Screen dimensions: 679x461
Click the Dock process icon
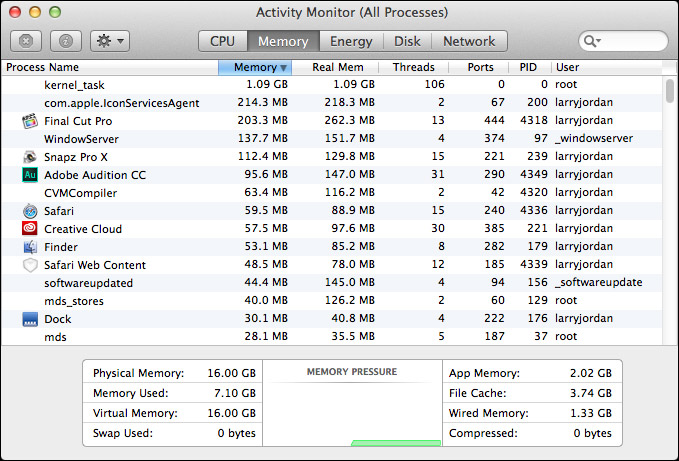(30, 319)
